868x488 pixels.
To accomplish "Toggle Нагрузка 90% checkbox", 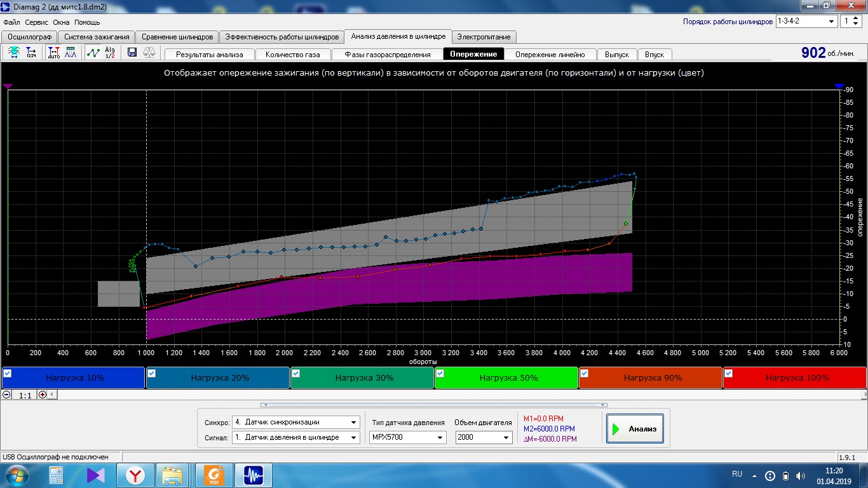I will (x=585, y=374).
